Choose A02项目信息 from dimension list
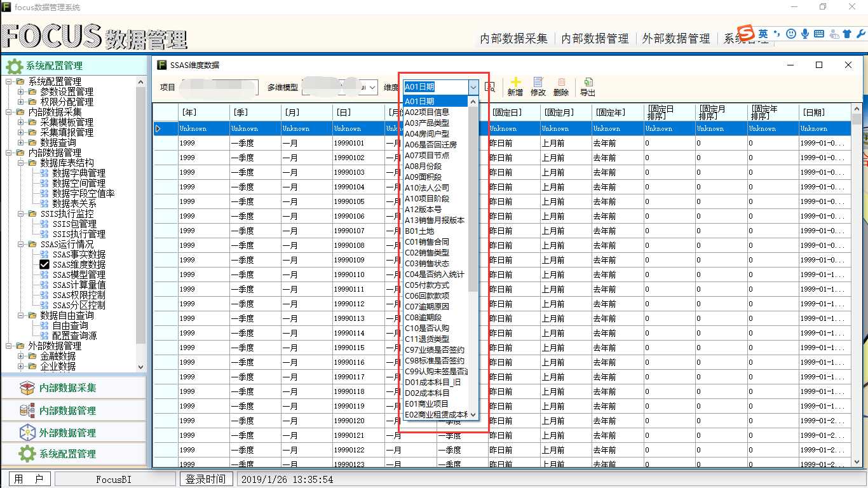 tap(435, 112)
